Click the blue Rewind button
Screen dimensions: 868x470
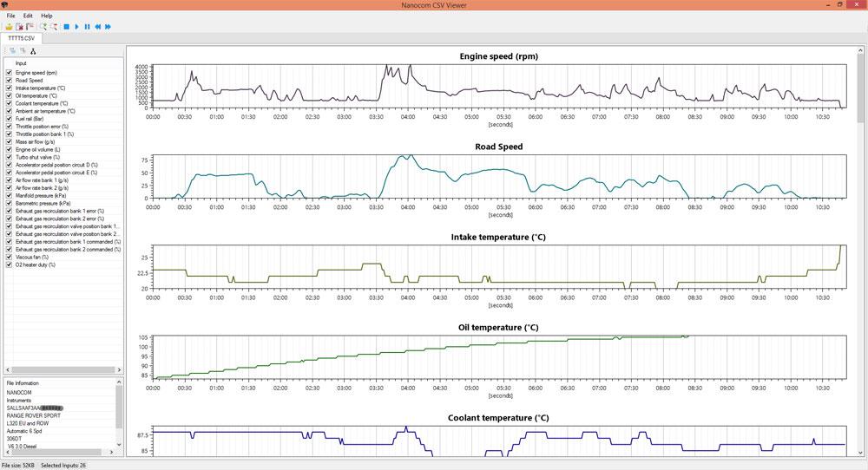pyautogui.click(x=97, y=27)
